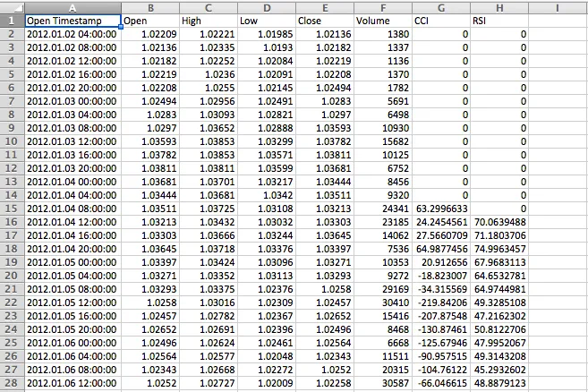Select column E header
Screen dimensions: 588x392
pyautogui.click(x=325, y=8)
